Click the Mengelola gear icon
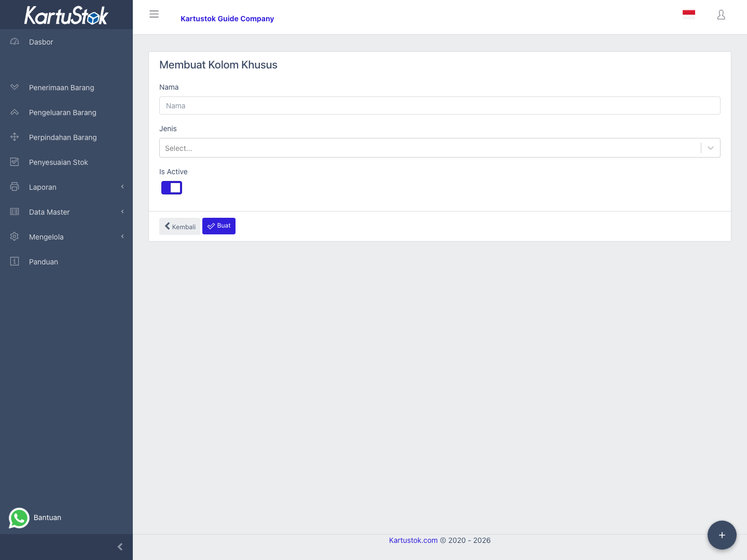Viewport: 747px width, 560px height. [15, 236]
